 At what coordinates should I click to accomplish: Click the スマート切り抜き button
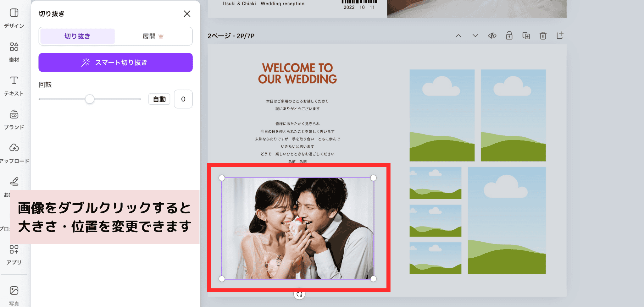[x=115, y=63]
